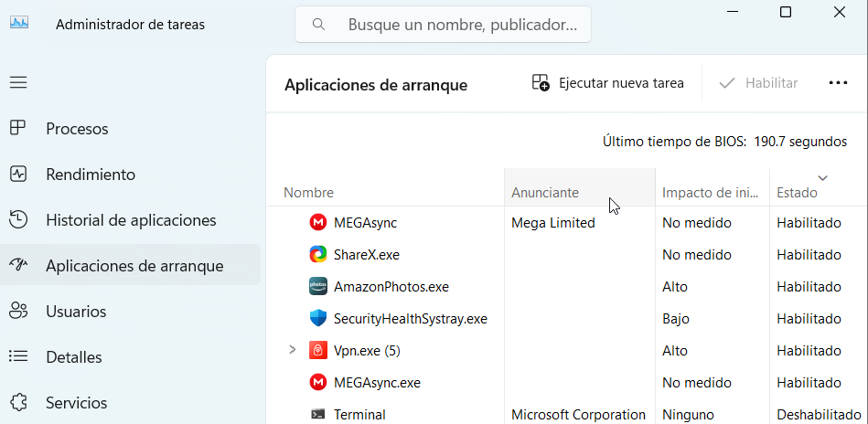Screen dimensions: 868x424
Task: Click the ShareX.exe colorful icon
Action: pyautogui.click(x=318, y=254)
